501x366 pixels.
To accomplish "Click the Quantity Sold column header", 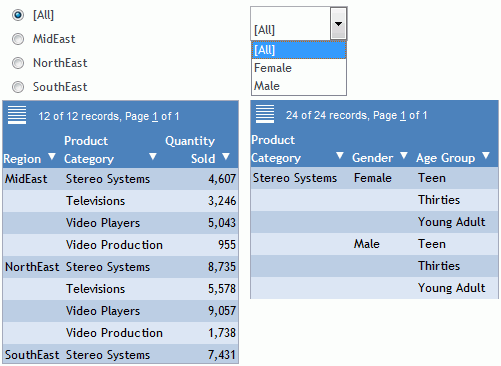I will [190, 150].
